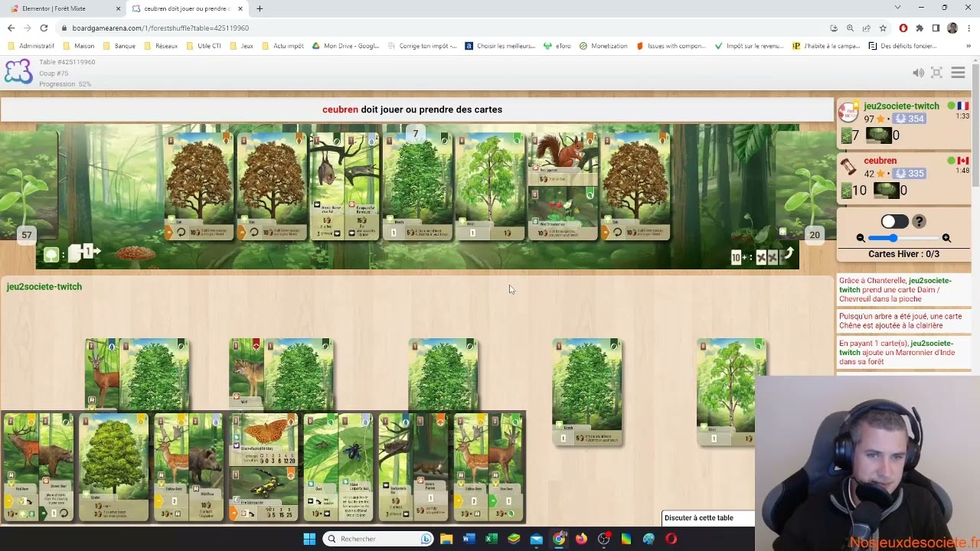Click the Board Game Arena logo
The width and height of the screenshot is (980, 551).
pos(18,73)
